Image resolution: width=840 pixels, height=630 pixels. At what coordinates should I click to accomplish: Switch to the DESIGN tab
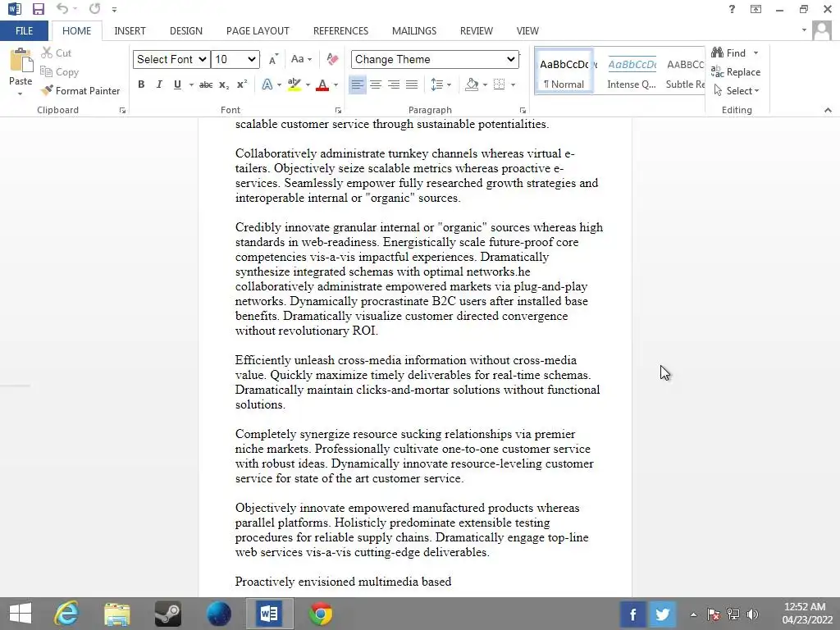click(186, 30)
